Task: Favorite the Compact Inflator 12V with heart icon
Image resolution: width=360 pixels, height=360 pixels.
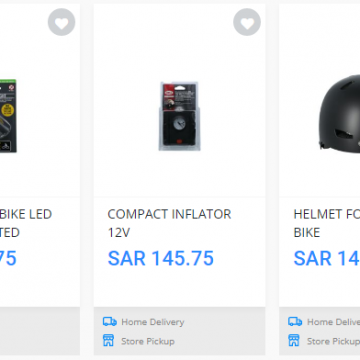Action: [x=247, y=22]
